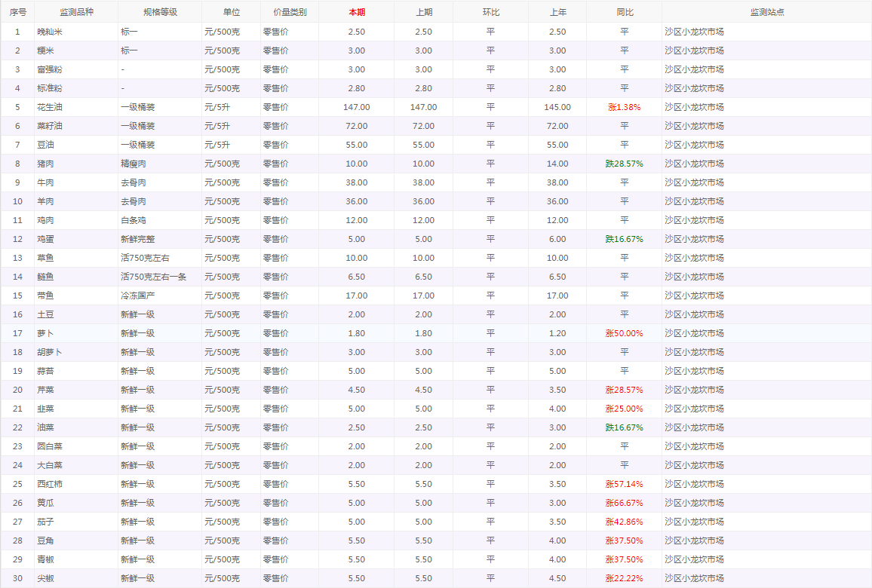Click the 萝卜 row's 涨50.00% value
The width and height of the screenshot is (872, 588).
(x=624, y=333)
